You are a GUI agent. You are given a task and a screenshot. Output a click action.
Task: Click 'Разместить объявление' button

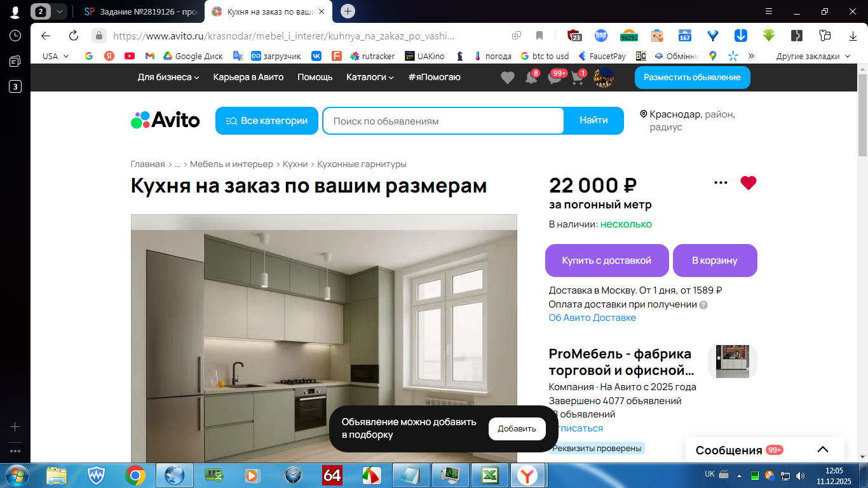(x=692, y=78)
